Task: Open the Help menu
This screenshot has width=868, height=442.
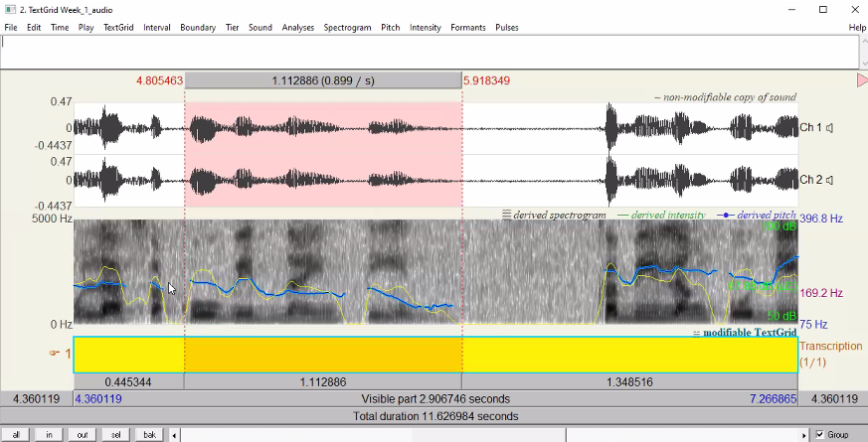Action: click(x=857, y=28)
